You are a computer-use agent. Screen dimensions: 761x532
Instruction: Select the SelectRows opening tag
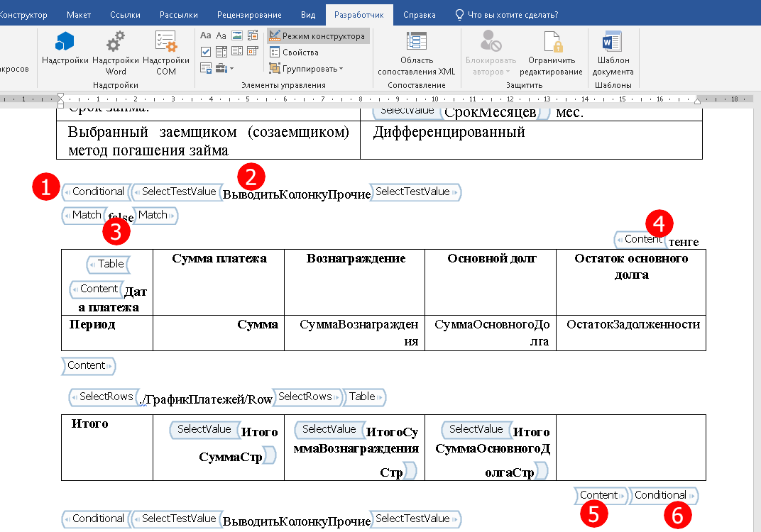click(104, 397)
